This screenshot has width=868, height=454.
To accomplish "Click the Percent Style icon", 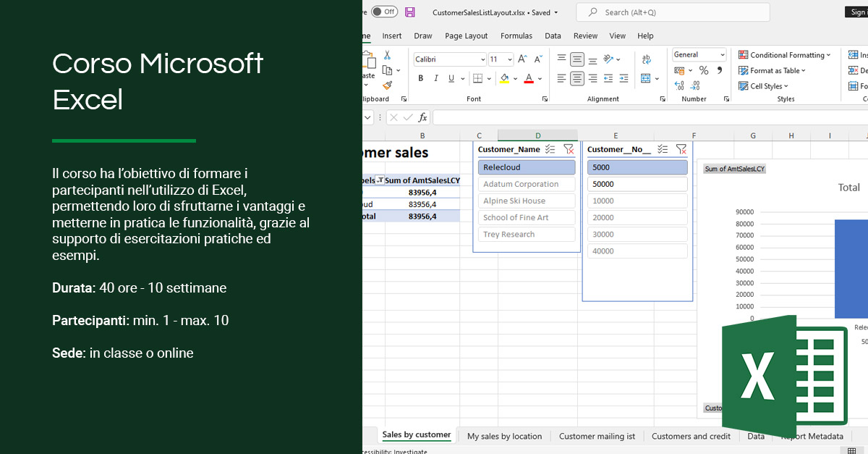I will click(702, 70).
